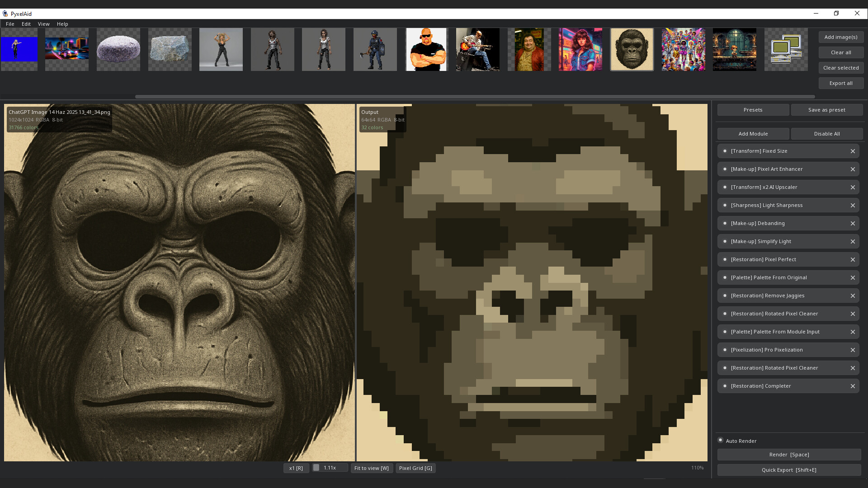Viewport: 868px width, 488px height.
Task: Click Clear all images
Action: point(841,52)
